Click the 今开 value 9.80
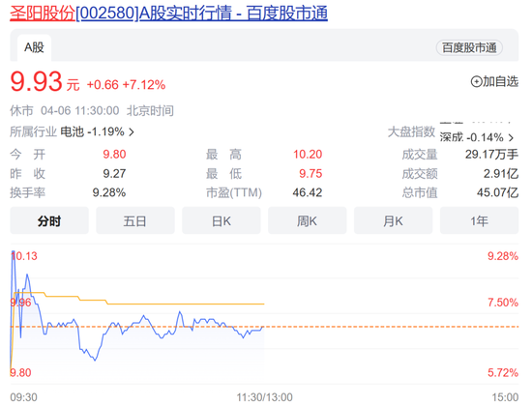 click(x=114, y=155)
